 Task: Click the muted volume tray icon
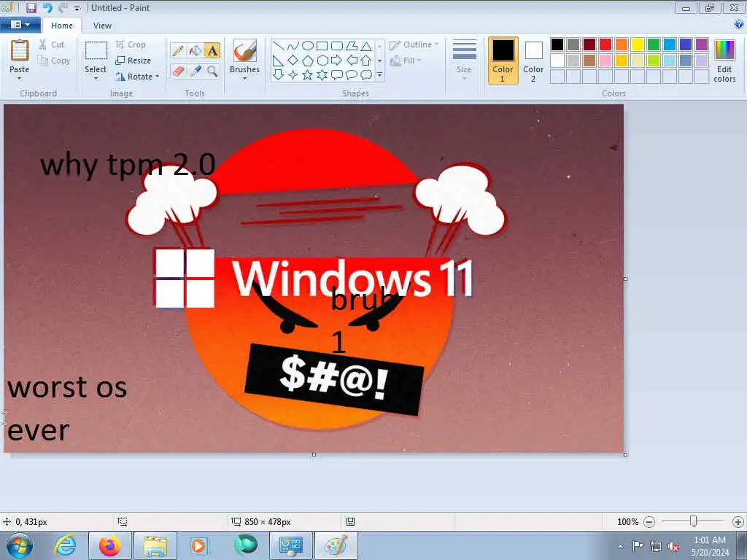[673, 546]
